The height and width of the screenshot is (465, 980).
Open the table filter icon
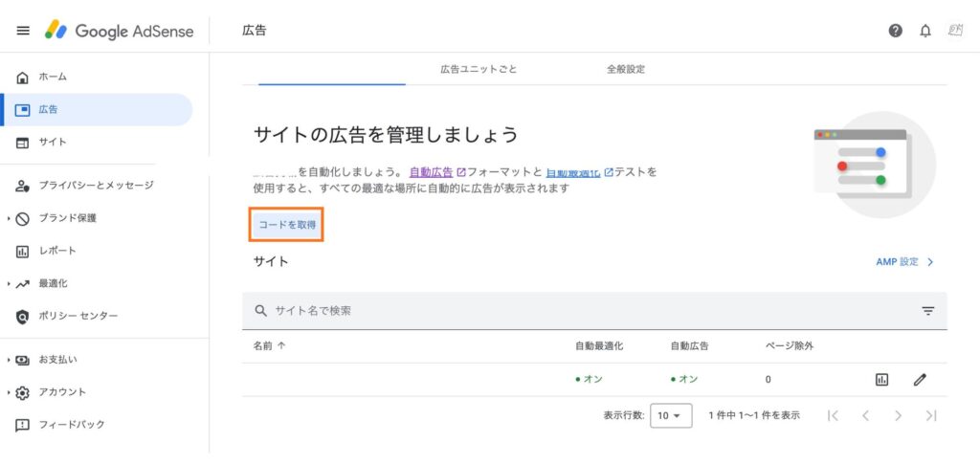927,311
